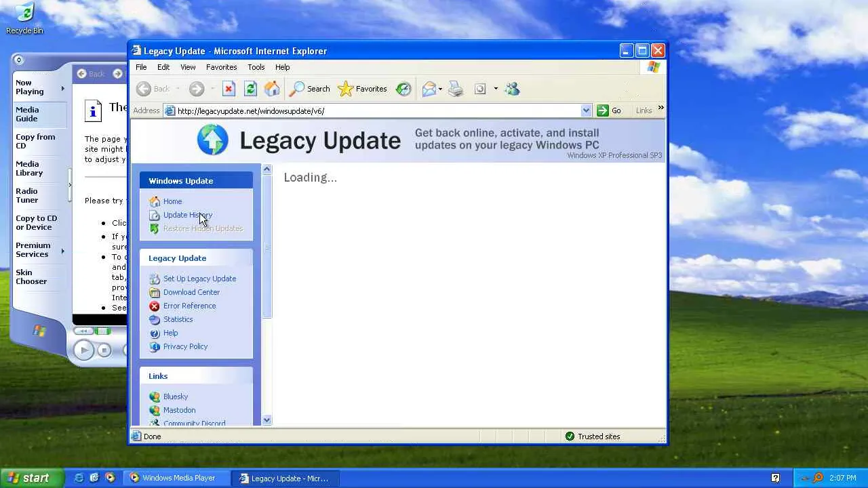Open the Search pane in Internet Explorer
Image resolution: width=868 pixels, height=488 pixels.
310,89
